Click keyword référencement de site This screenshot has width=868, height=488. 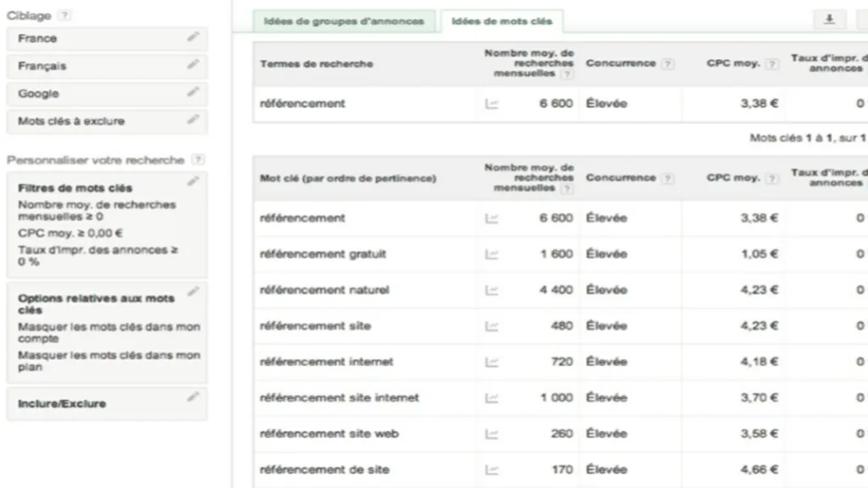tap(325, 469)
